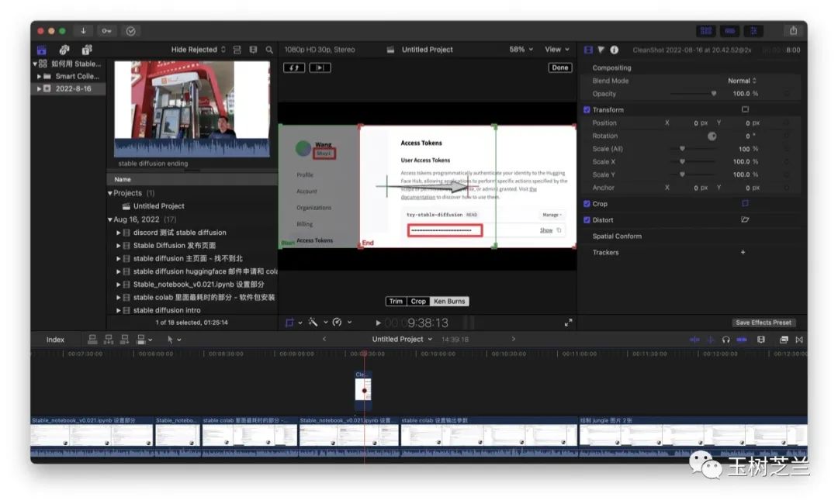
Task: Click the headphones solo icon in timeline
Action: click(725, 340)
